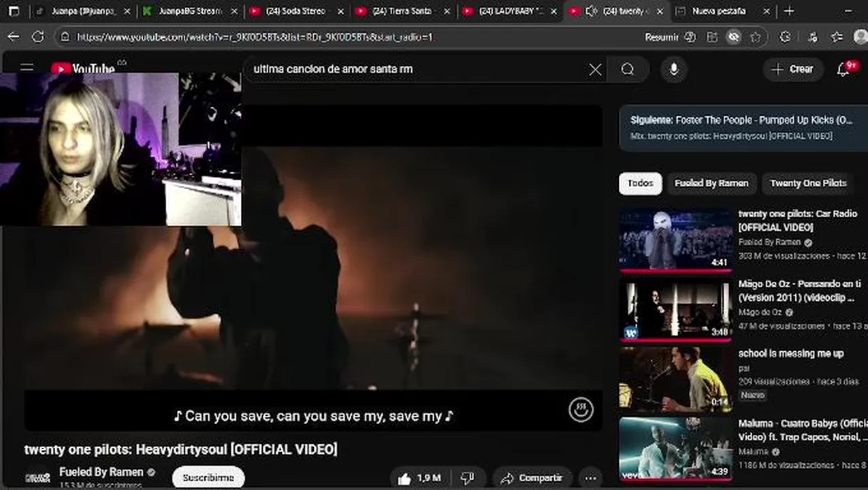Click the browser URL address field
Screen dimensions: 868x490
pyautogui.click(x=354, y=37)
